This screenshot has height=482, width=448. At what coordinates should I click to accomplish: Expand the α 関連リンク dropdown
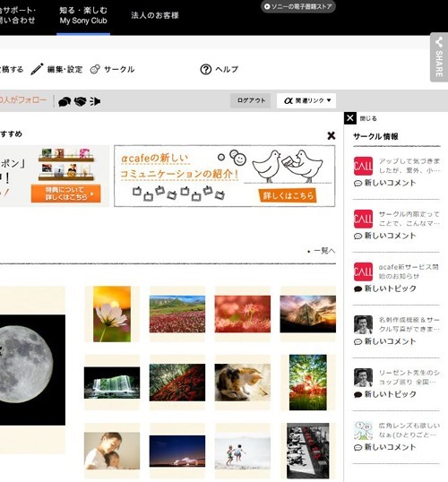(x=306, y=100)
